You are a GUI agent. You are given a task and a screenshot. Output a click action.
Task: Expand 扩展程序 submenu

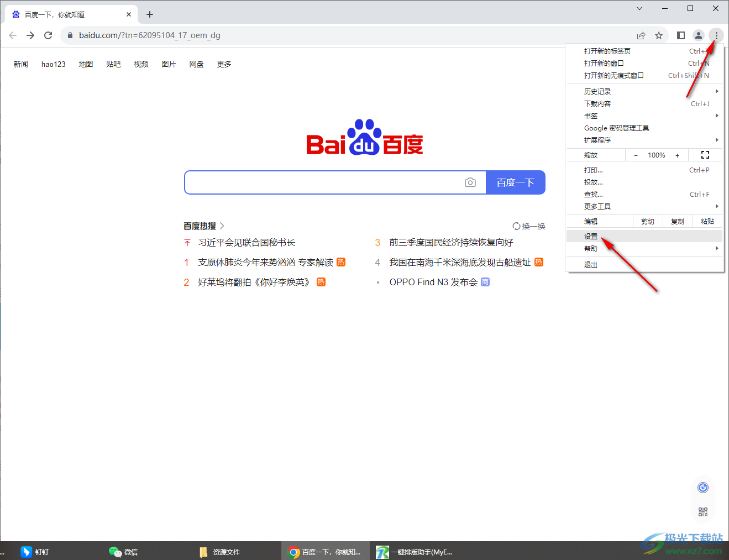click(x=645, y=140)
